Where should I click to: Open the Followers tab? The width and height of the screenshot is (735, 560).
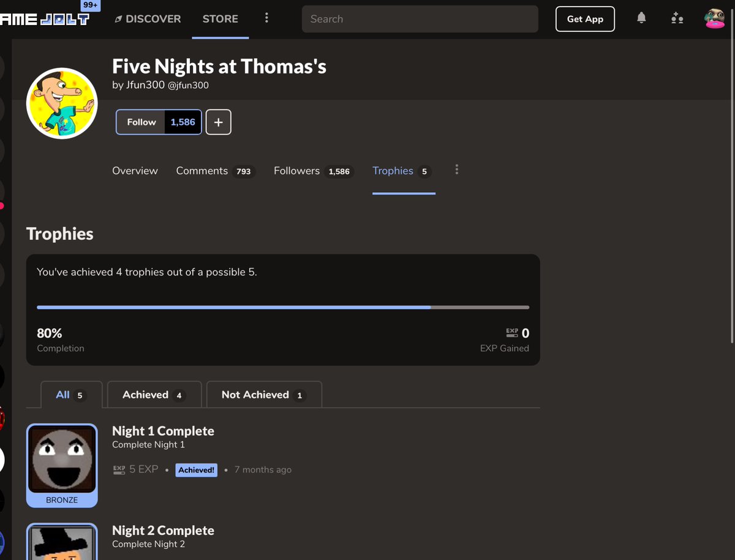[314, 171]
